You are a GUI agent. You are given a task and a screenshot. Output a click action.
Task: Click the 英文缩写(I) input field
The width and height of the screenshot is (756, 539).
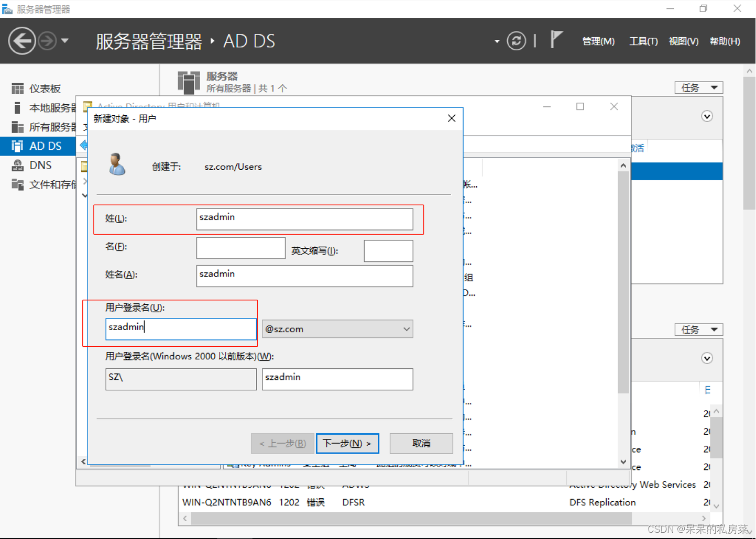coord(388,251)
